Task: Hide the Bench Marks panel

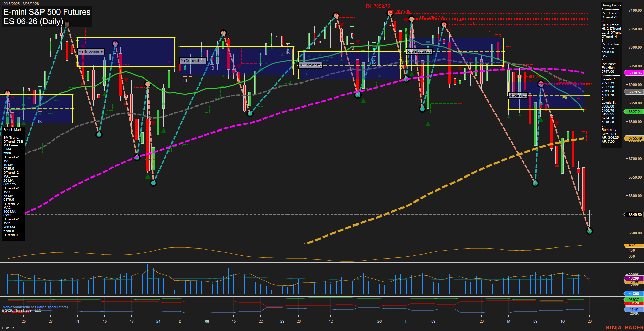Action: (13, 129)
